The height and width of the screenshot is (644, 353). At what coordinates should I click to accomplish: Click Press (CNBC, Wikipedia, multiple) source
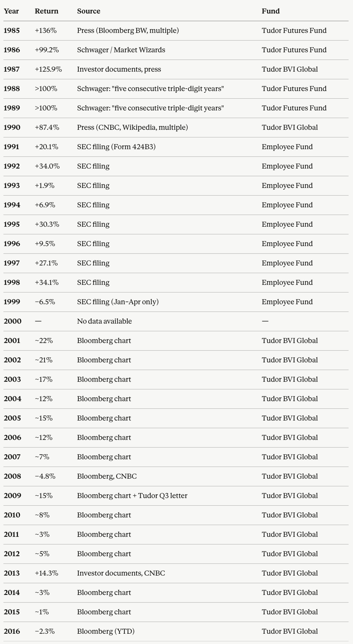(x=133, y=127)
